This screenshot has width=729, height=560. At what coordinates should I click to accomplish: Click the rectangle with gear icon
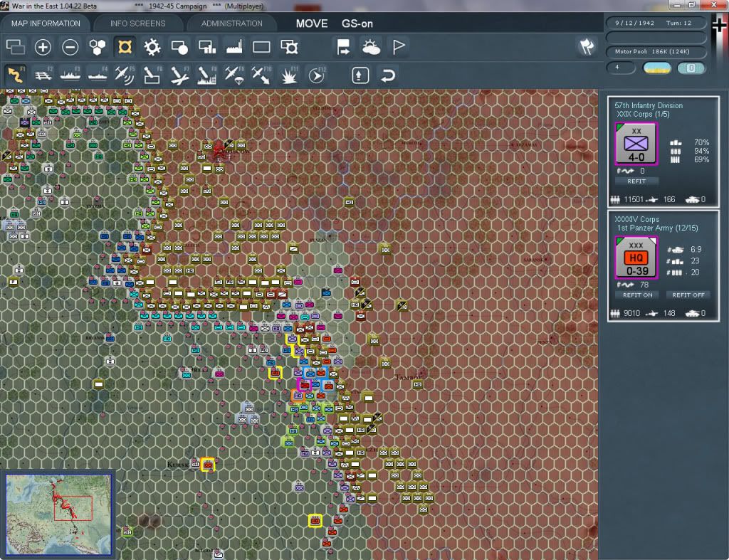(x=289, y=47)
